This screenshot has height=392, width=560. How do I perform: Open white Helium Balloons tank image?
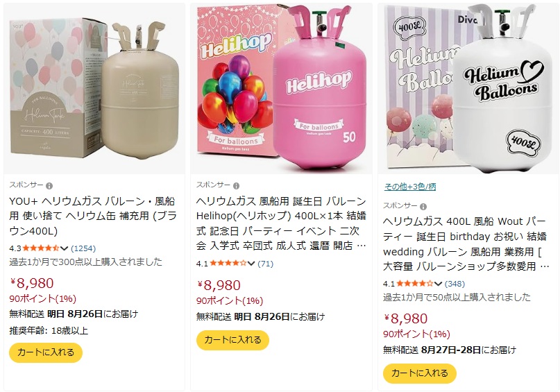pyautogui.click(x=468, y=89)
